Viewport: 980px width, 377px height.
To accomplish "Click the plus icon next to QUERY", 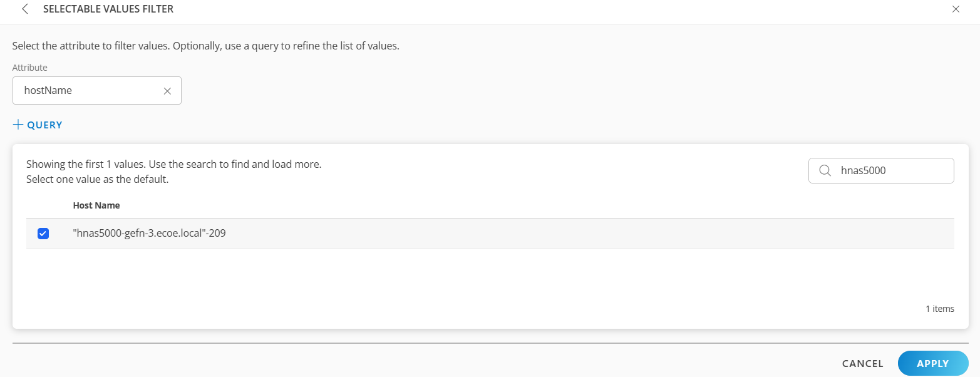I will (x=18, y=124).
